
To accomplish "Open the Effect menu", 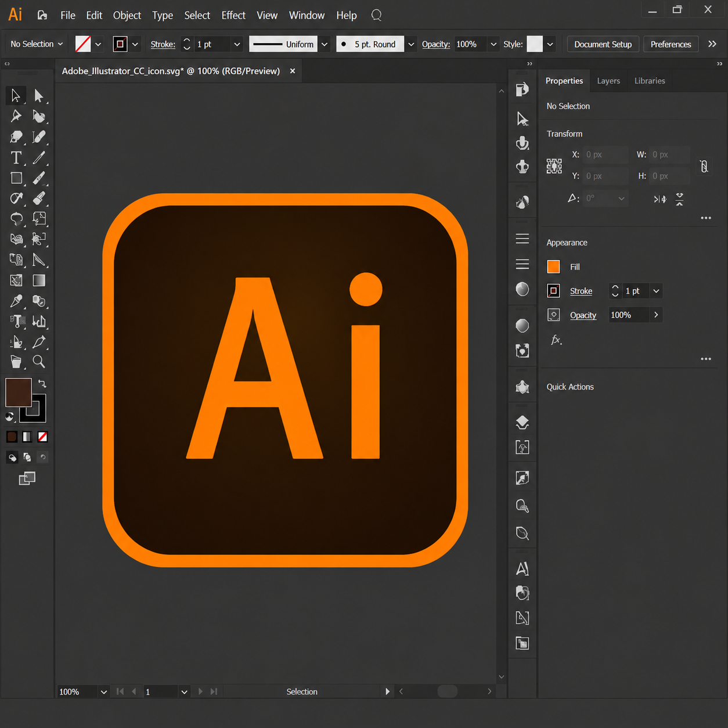I will point(233,15).
